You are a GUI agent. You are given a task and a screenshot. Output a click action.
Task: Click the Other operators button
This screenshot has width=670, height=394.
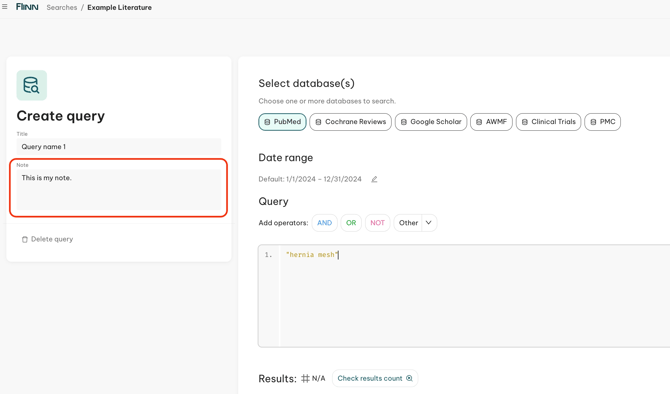tap(408, 223)
